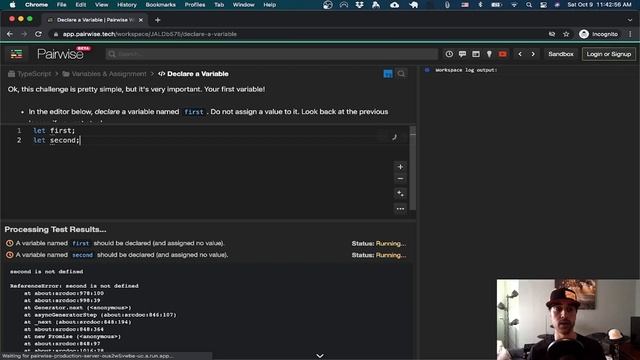The image size is (640, 360).
Task: Close the Declare a Variable tab
Action: point(141,20)
